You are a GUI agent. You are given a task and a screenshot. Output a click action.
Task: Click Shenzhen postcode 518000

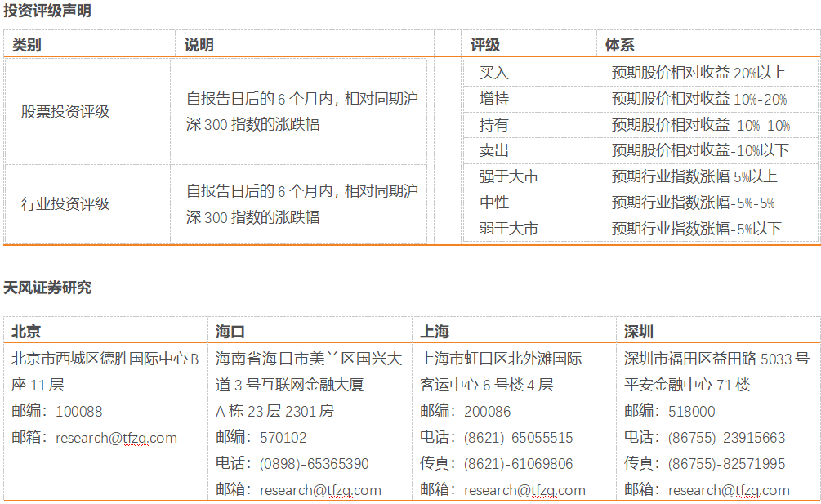point(692,412)
